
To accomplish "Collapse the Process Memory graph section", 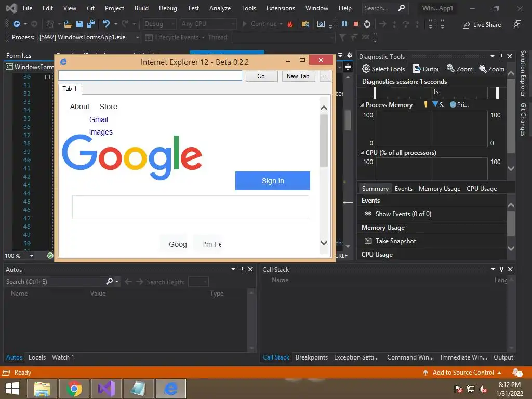I will [362, 105].
